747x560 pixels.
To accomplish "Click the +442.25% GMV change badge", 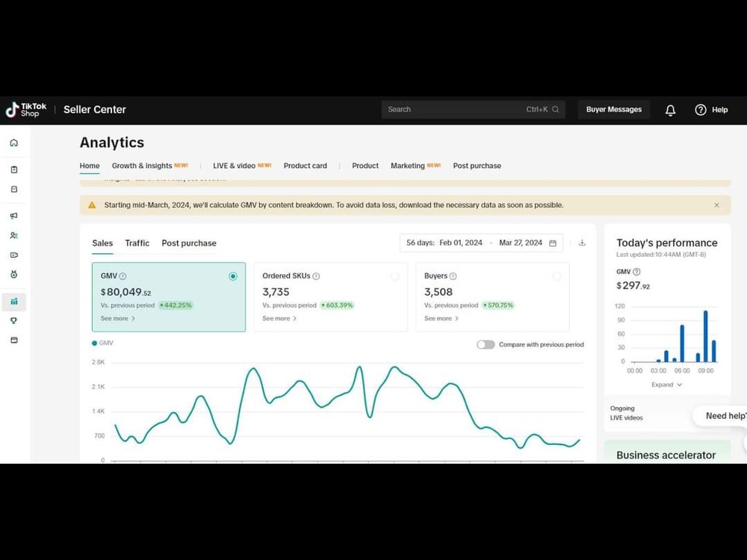I will click(x=176, y=305).
